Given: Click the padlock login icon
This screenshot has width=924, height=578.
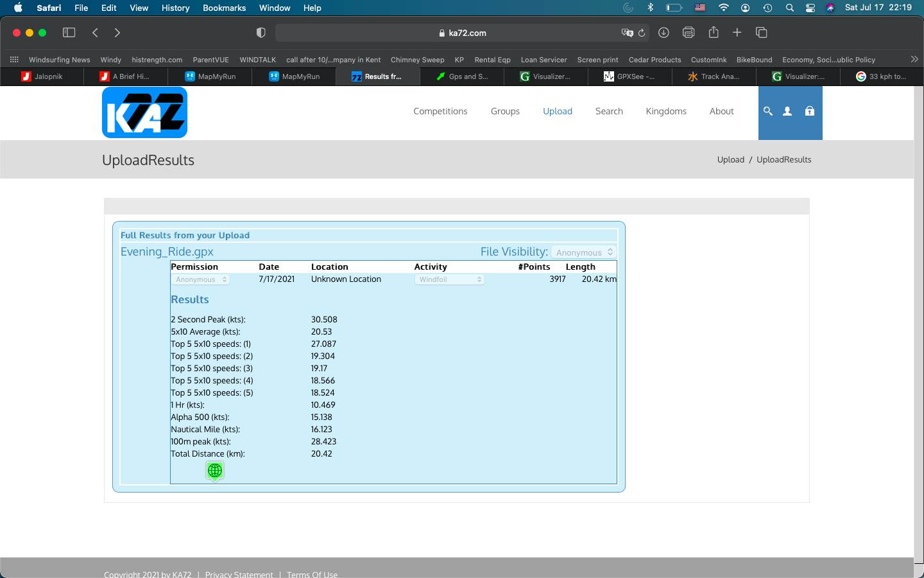Looking at the screenshot, I should click(809, 111).
